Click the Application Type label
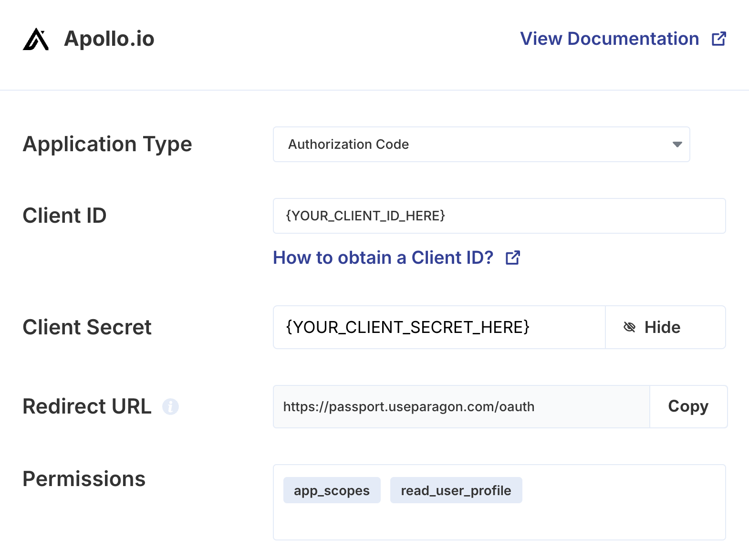The width and height of the screenshot is (749, 560). [x=107, y=145]
